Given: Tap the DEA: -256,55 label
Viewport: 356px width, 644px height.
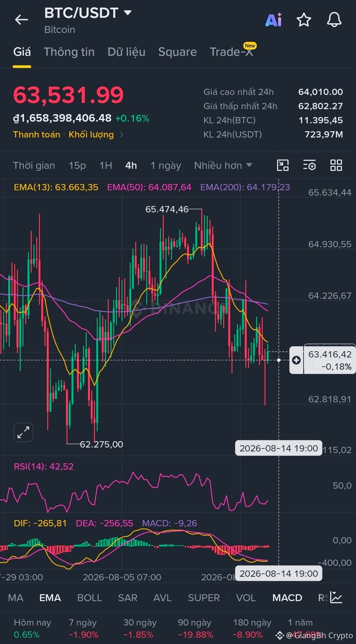Looking at the screenshot, I should [104, 523].
